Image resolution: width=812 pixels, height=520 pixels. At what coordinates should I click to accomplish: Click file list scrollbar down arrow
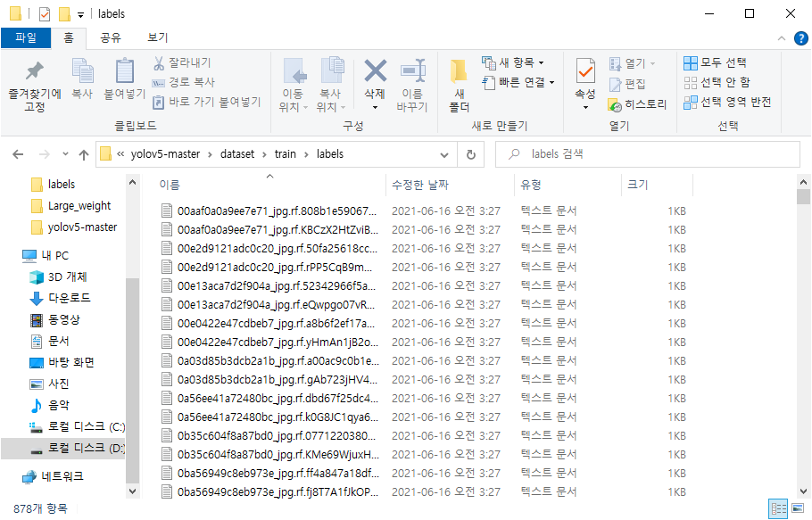[x=803, y=491]
